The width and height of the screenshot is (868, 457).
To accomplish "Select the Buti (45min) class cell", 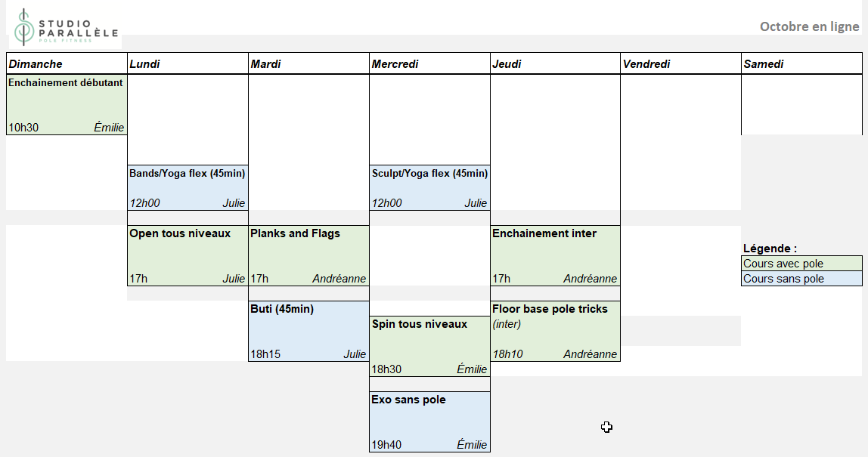I will 308,331.
